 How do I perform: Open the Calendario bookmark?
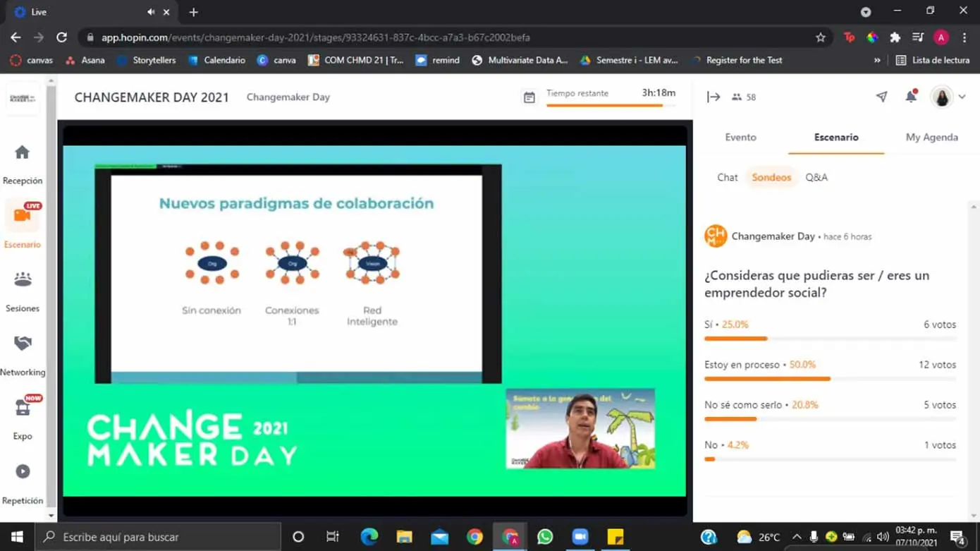217,60
